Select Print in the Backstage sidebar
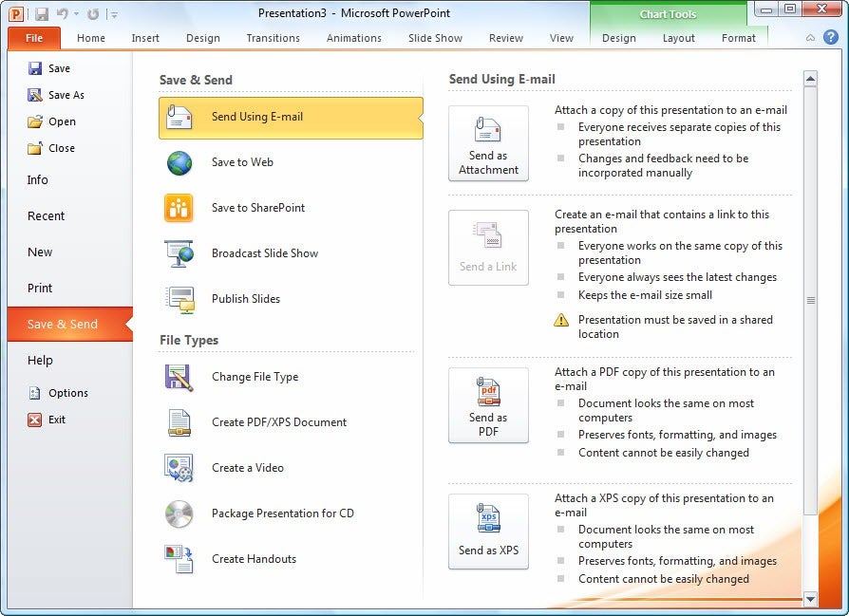 point(40,288)
